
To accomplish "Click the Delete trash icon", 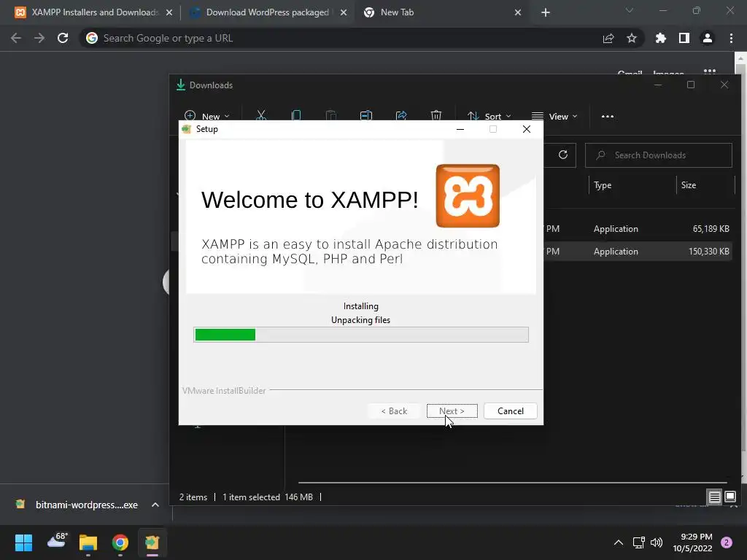I will tap(436, 116).
